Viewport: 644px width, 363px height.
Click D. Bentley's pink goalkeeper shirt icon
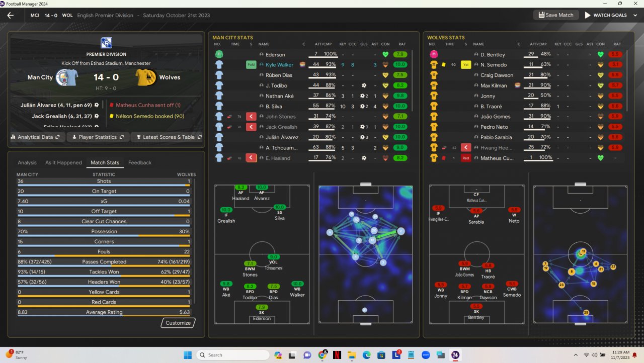pos(433,54)
